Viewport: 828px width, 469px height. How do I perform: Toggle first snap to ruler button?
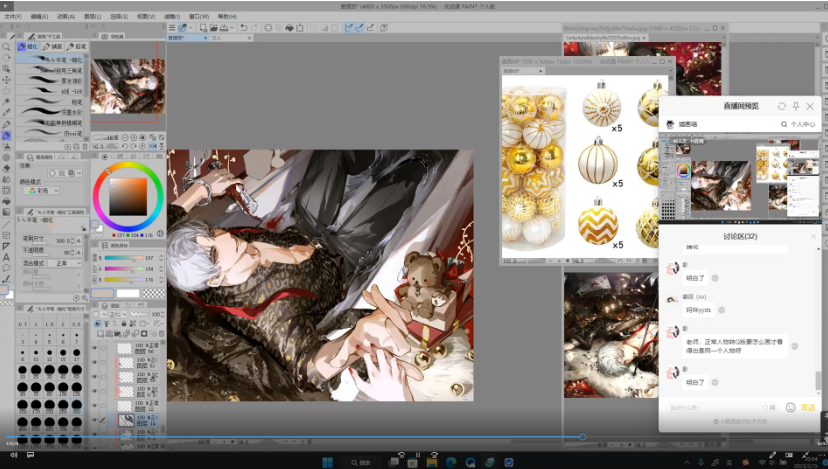(349, 27)
